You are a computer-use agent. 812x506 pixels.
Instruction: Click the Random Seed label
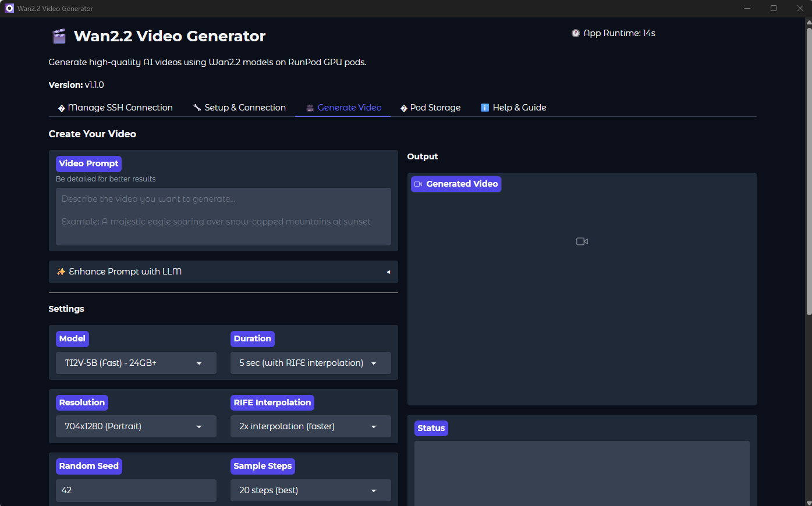(x=89, y=466)
